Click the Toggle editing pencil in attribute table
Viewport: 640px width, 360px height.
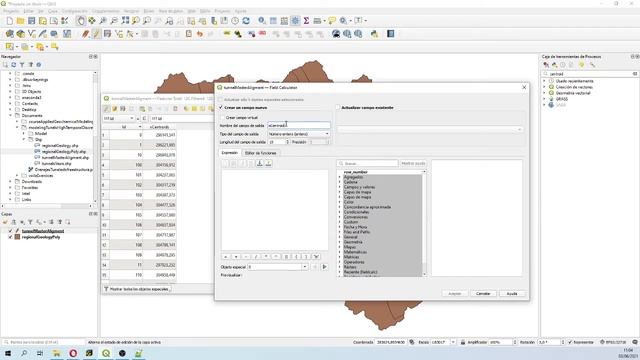[107, 109]
